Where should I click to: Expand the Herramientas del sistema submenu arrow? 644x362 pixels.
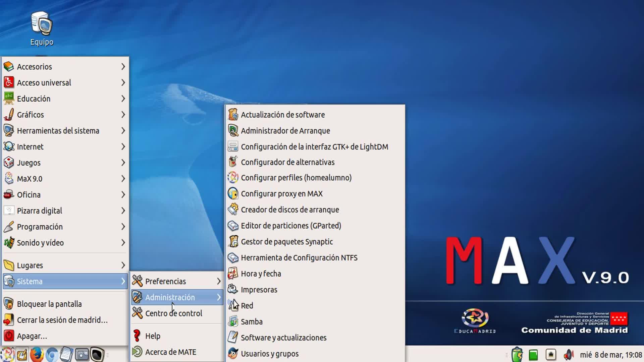coord(123,130)
